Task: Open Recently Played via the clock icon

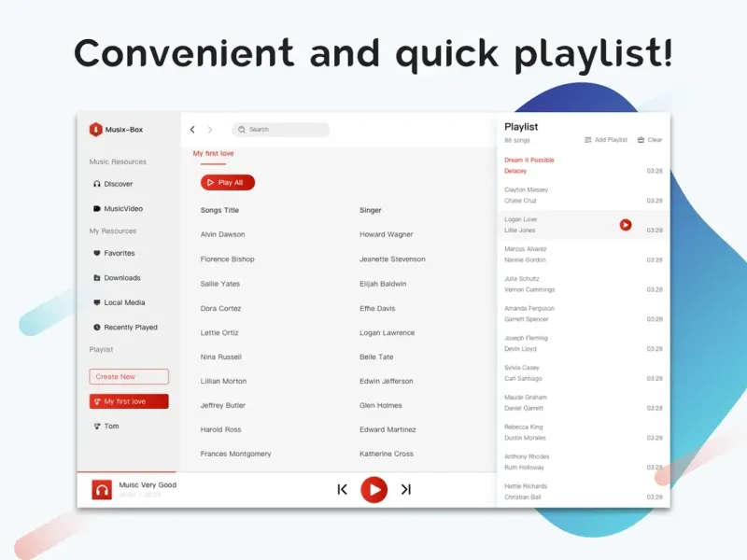Action: tap(97, 328)
